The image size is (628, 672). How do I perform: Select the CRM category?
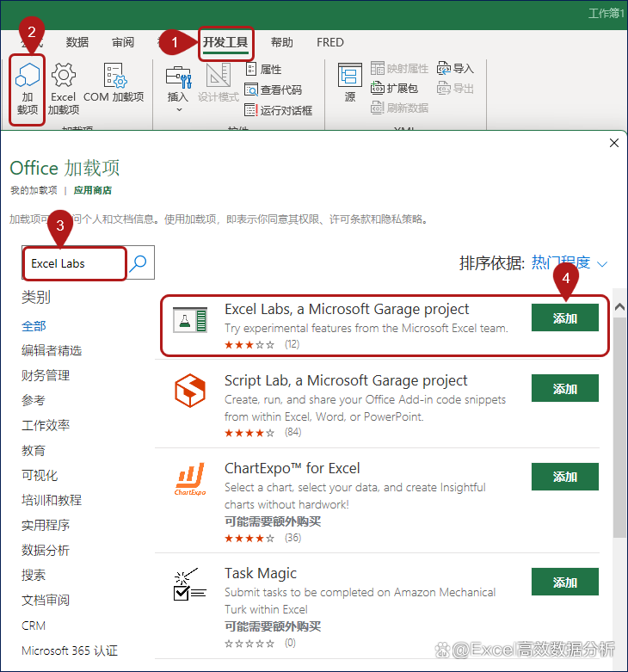tap(34, 626)
